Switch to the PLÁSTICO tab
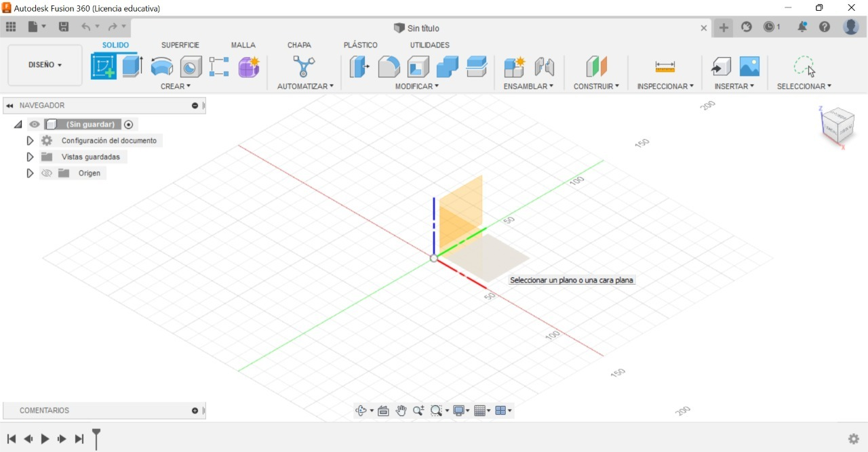The width and height of the screenshot is (868, 452). [x=361, y=45]
